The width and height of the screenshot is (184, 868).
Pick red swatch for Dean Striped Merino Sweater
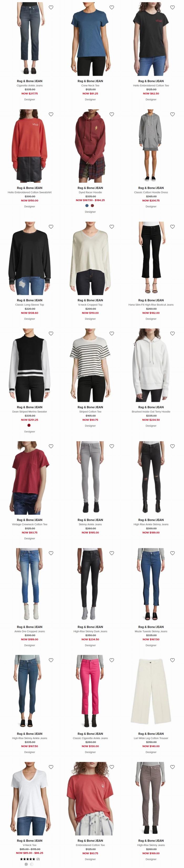29,425
